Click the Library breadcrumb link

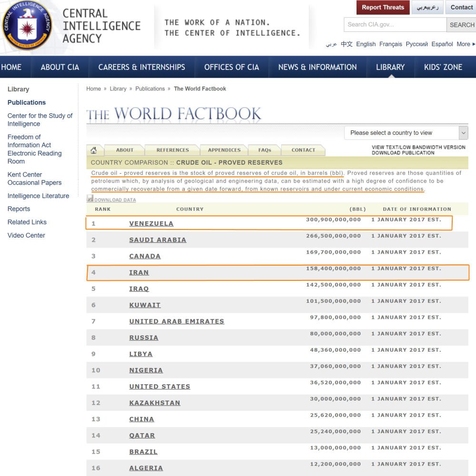(118, 89)
